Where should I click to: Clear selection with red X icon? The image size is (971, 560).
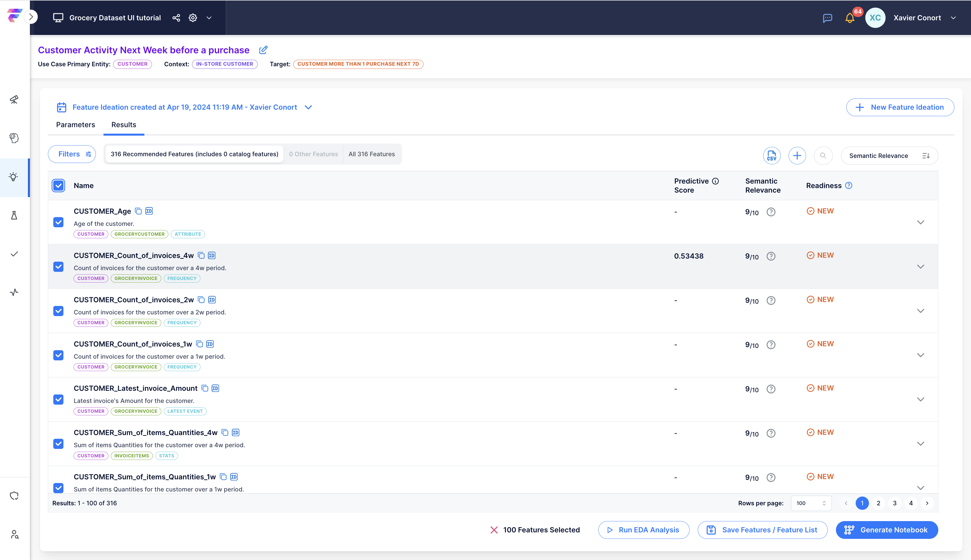click(494, 530)
